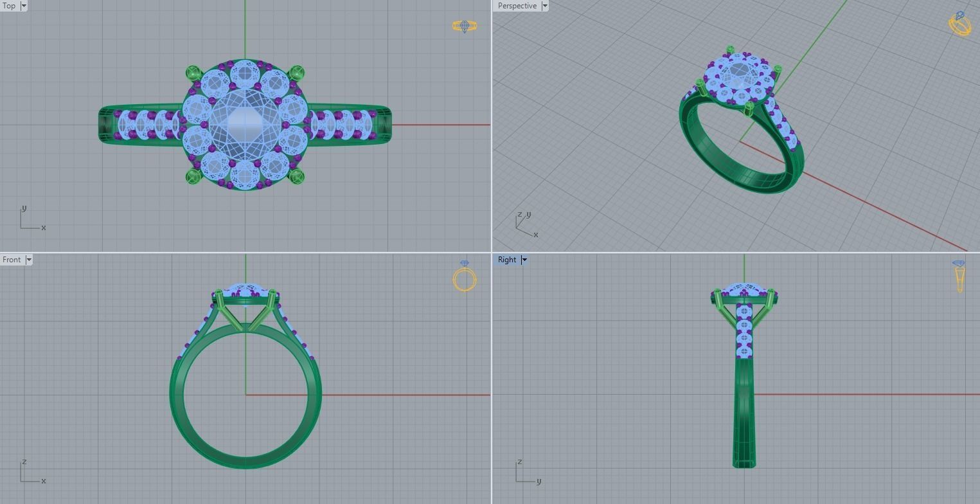Select the ring shank in Right viewport

(744, 411)
